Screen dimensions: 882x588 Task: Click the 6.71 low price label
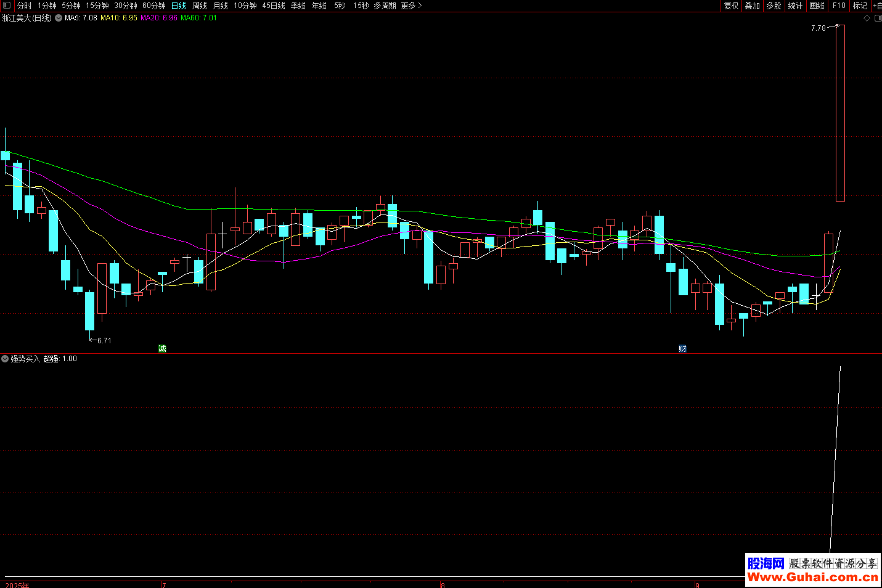(104, 341)
